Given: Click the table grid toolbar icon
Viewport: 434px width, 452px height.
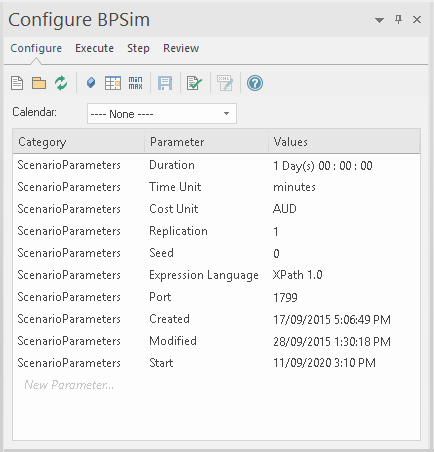Looking at the screenshot, I should pyautogui.click(x=113, y=83).
